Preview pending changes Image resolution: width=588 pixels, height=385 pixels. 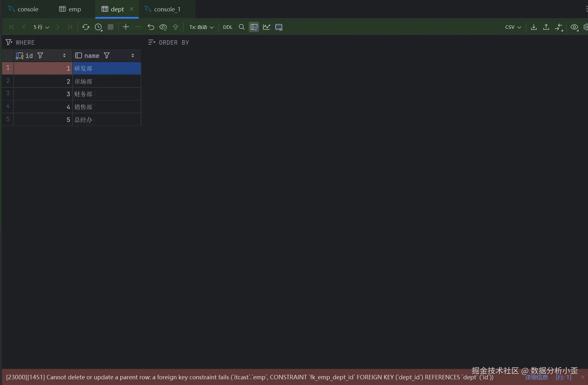click(163, 27)
